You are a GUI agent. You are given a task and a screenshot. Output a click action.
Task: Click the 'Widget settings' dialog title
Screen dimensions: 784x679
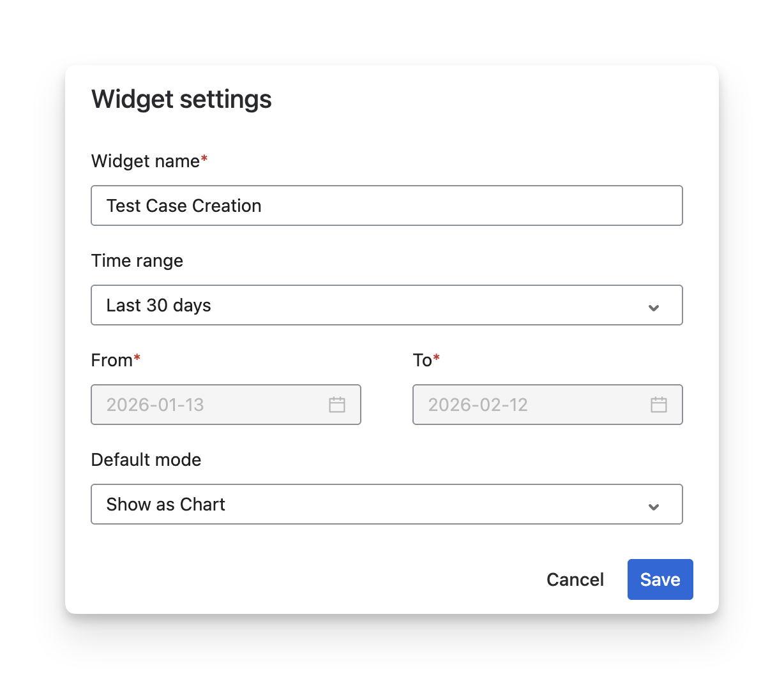[x=182, y=100]
